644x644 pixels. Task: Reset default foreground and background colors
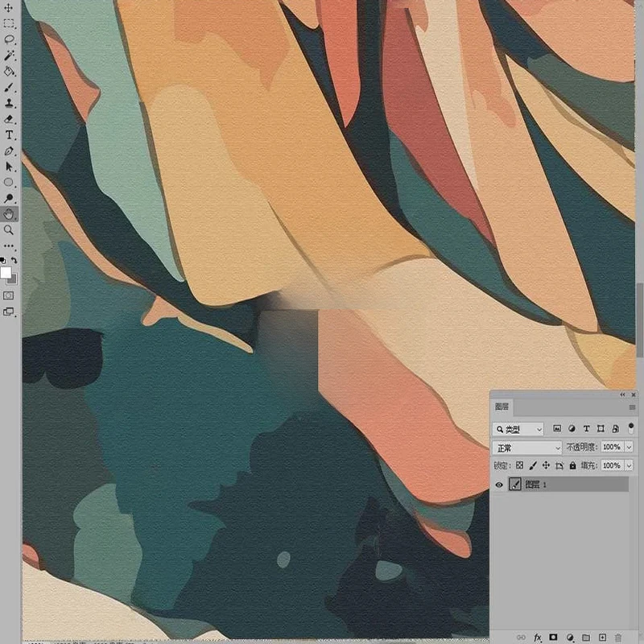pos(3,260)
